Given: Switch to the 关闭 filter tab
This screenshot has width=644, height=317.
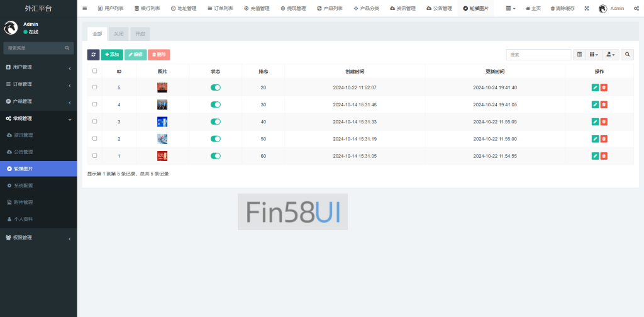Looking at the screenshot, I should click(x=119, y=34).
